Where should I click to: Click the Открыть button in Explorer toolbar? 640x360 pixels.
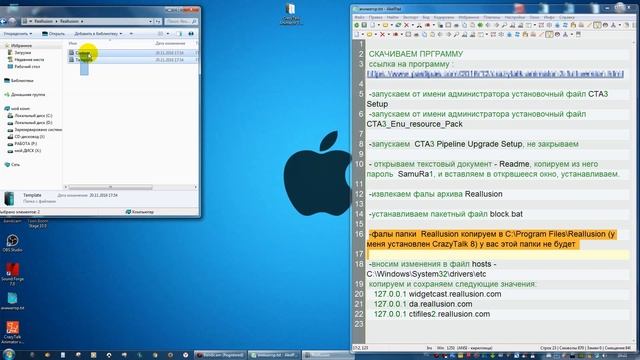click(x=54, y=33)
